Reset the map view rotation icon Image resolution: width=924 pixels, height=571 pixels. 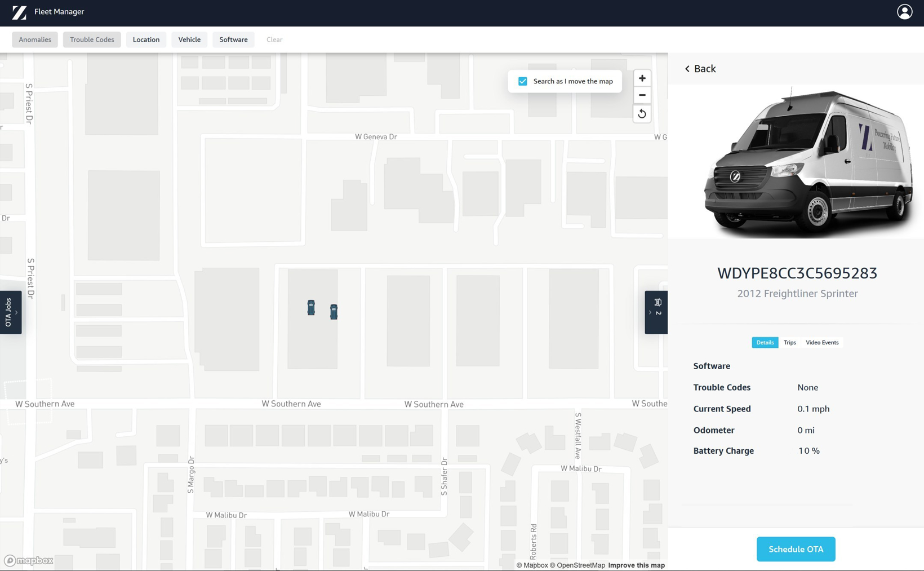(642, 114)
